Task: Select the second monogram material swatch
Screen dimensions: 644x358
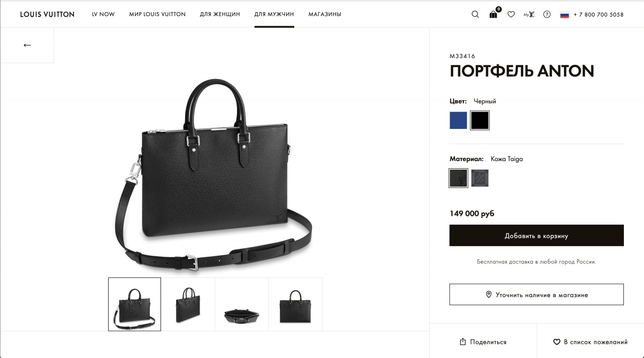Action: [x=480, y=178]
